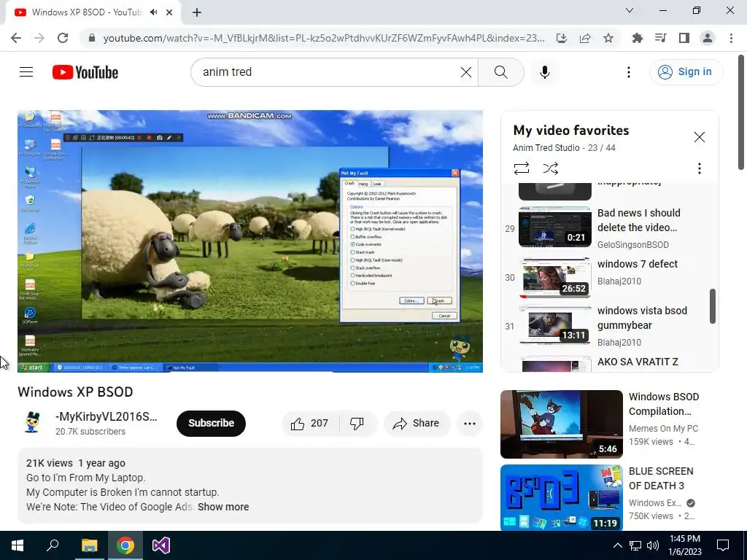The image size is (747, 560).
Task: Click the address bar URL
Action: (x=323, y=38)
